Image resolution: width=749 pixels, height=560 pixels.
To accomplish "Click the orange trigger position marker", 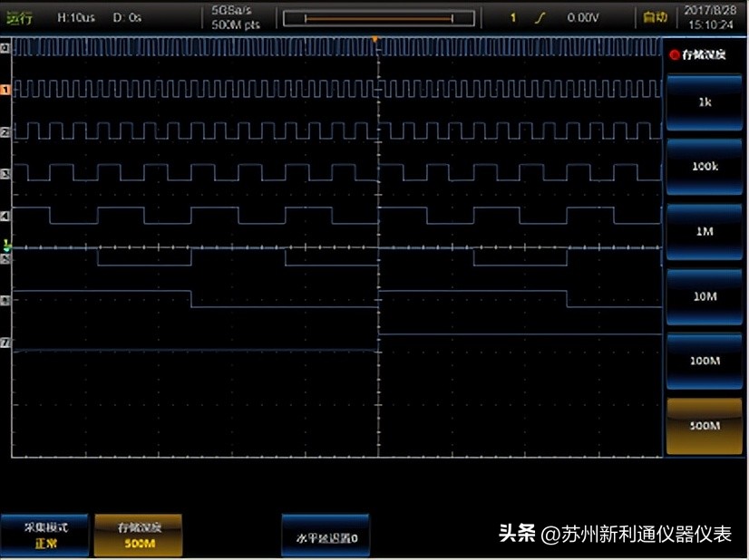I will coord(374,37).
